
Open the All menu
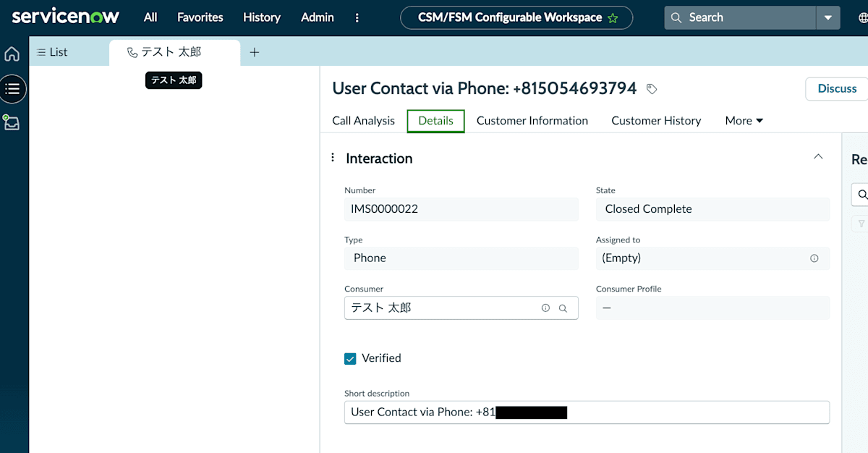click(x=150, y=17)
